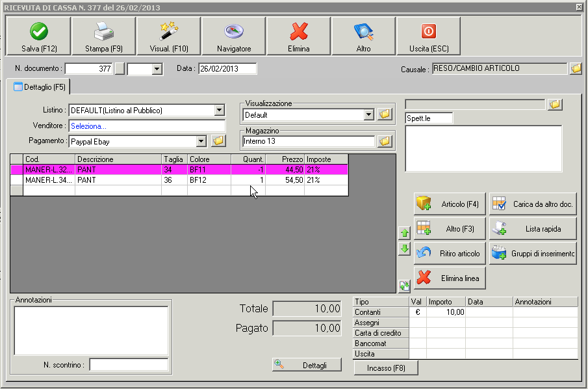Exit via Uscita (ESC)
588x389 pixels.
click(x=429, y=36)
